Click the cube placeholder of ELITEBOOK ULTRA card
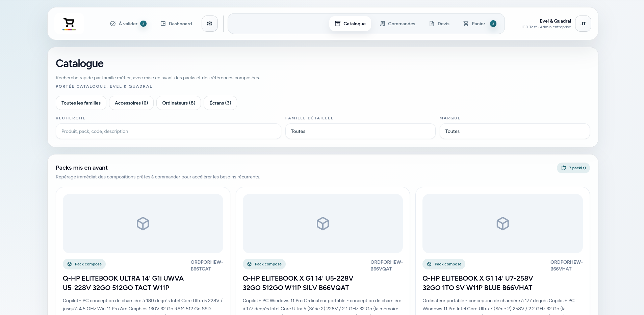Screen dimensions: 644x315 (143, 224)
